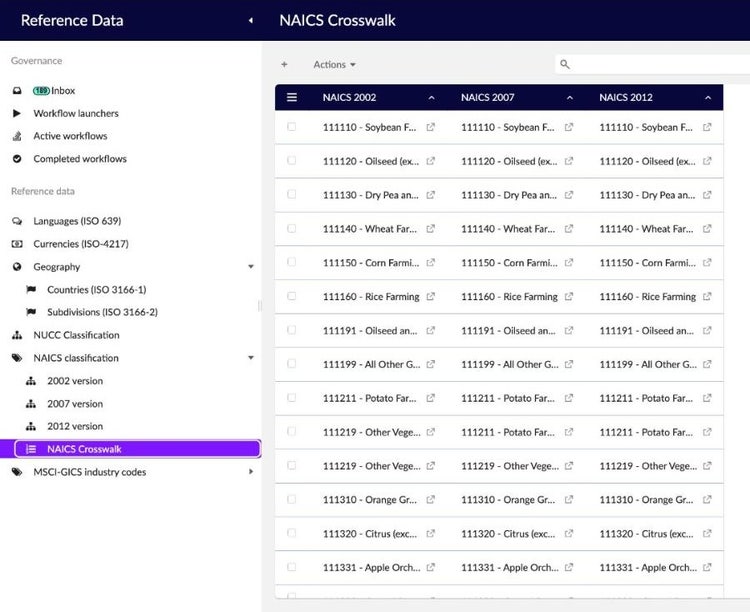750x612 pixels.
Task: Tick checkbox for 111110 Soybean row
Action: tap(291, 127)
